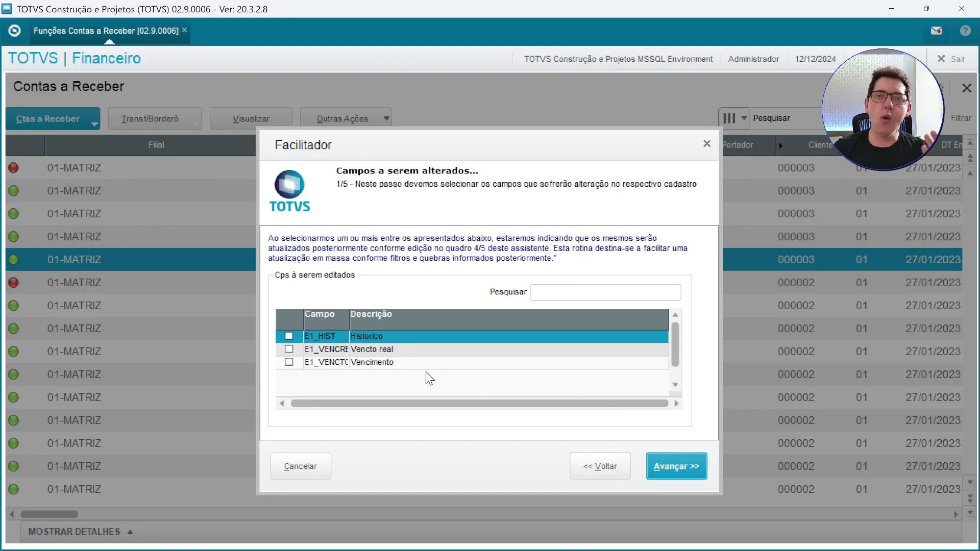Image resolution: width=980 pixels, height=551 pixels.
Task: Enable the E1_VENCRE Vencto real checkbox
Action: click(x=289, y=349)
